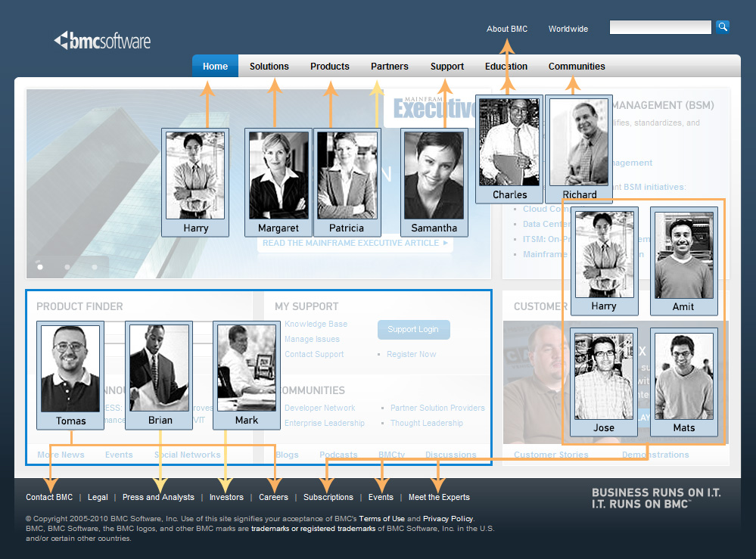Click Worldwide at the top
Viewport: 756px width, 559px height.
point(568,29)
